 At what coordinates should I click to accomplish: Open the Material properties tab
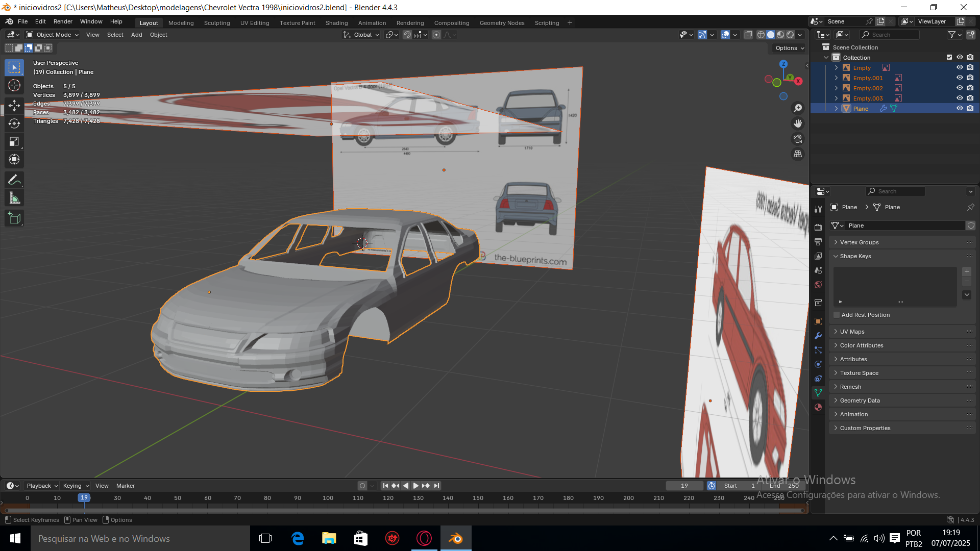pyautogui.click(x=818, y=407)
